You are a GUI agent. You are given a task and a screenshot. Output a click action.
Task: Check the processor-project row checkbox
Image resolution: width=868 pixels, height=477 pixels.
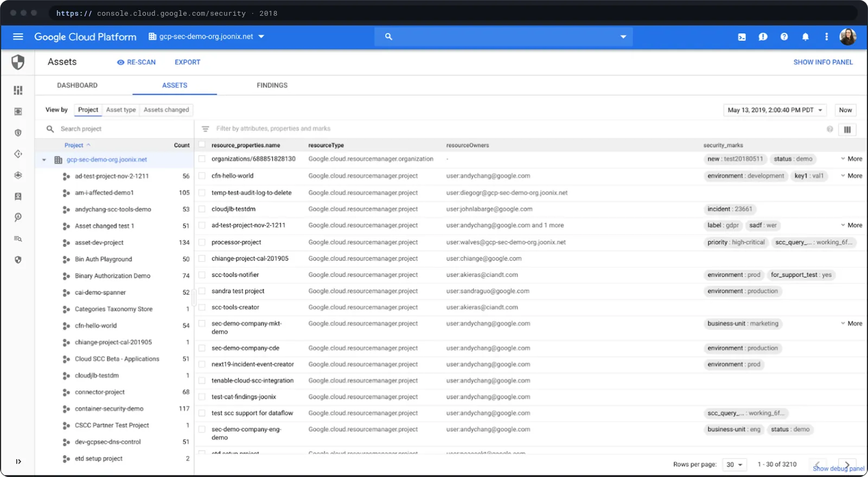click(202, 242)
